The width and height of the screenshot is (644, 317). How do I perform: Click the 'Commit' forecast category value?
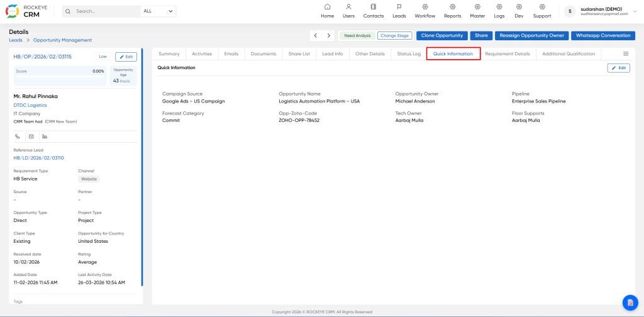[x=171, y=120]
